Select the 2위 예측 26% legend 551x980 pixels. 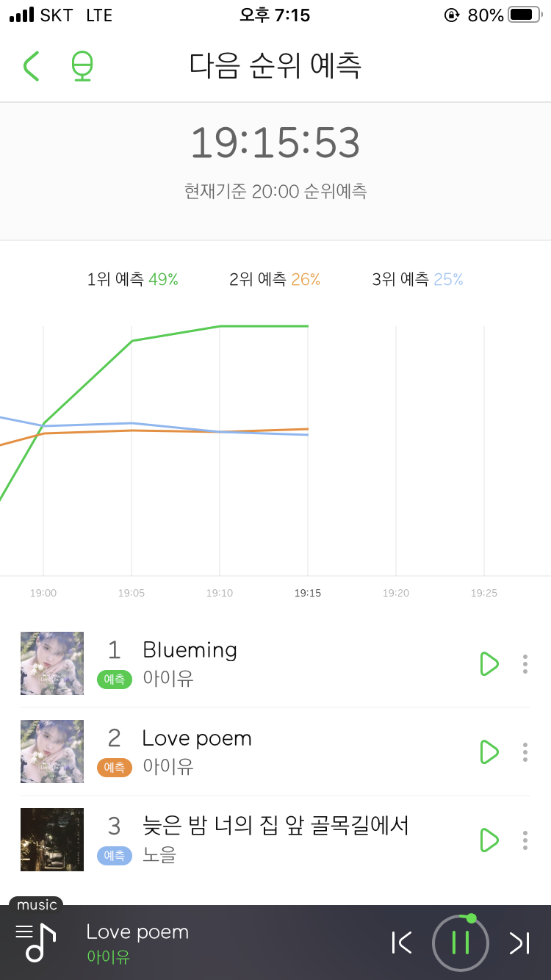275,279
